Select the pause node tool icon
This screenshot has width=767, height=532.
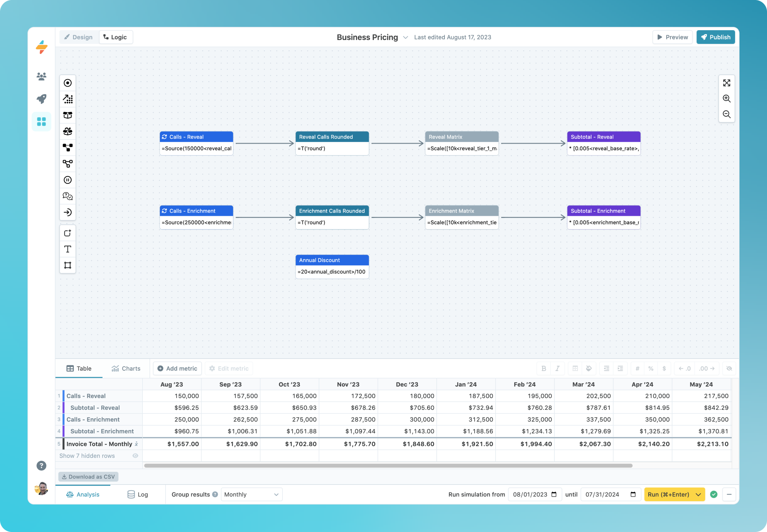click(x=68, y=180)
